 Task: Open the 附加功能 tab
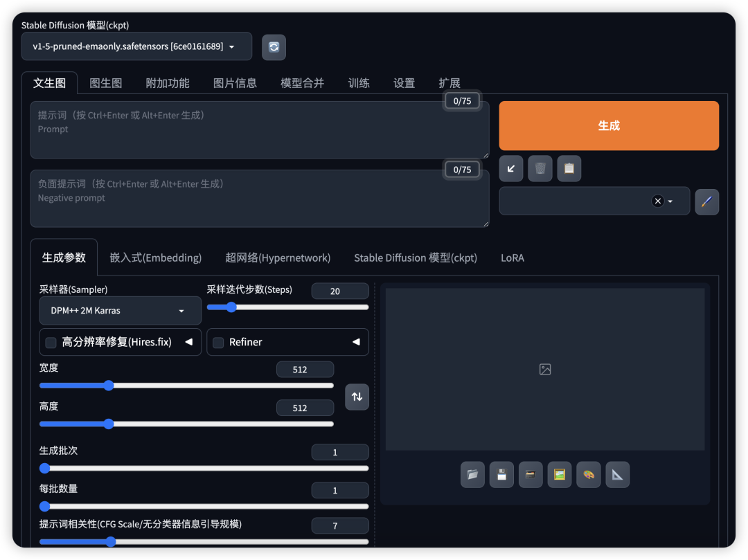pyautogui.click(x=168, y=83)
